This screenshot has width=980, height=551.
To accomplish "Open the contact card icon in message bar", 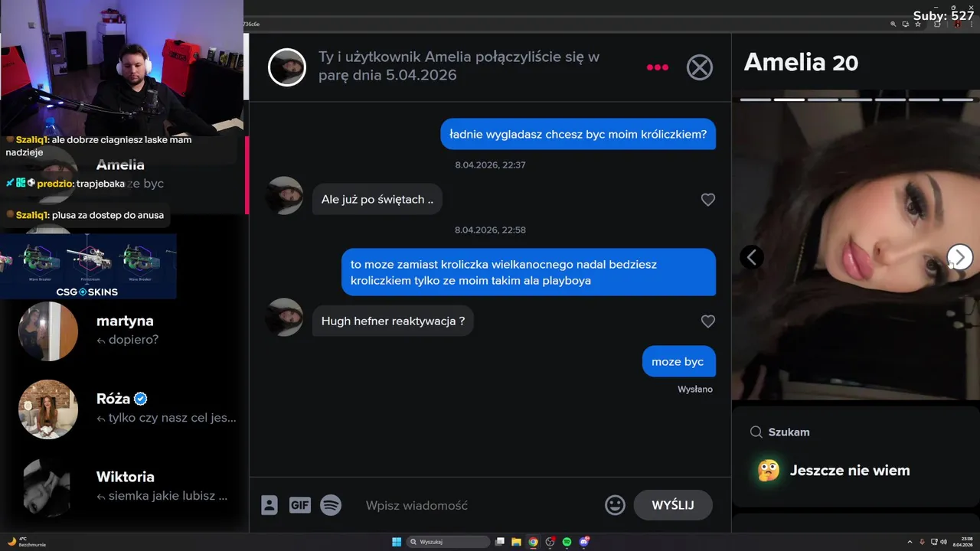I will (x=269, y=505).
